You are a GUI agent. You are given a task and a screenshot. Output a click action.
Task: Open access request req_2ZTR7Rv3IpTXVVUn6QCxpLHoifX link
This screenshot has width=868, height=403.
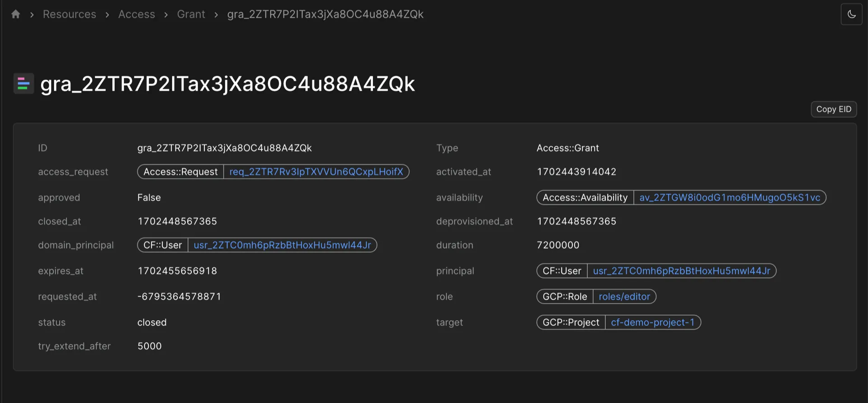click(316, 172)
